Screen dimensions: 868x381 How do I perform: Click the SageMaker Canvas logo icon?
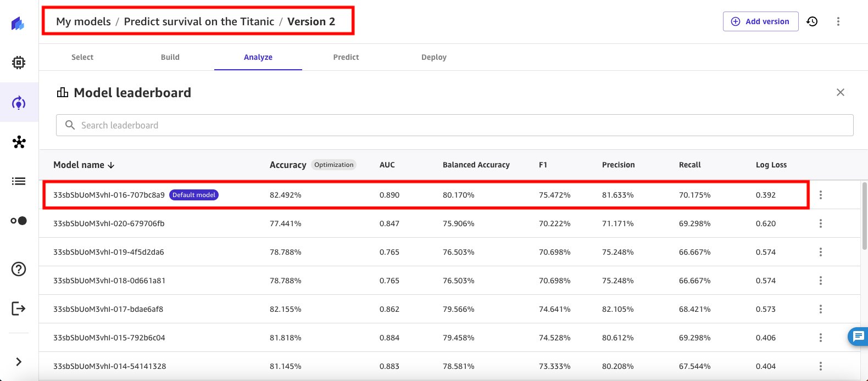coord(18,23)
